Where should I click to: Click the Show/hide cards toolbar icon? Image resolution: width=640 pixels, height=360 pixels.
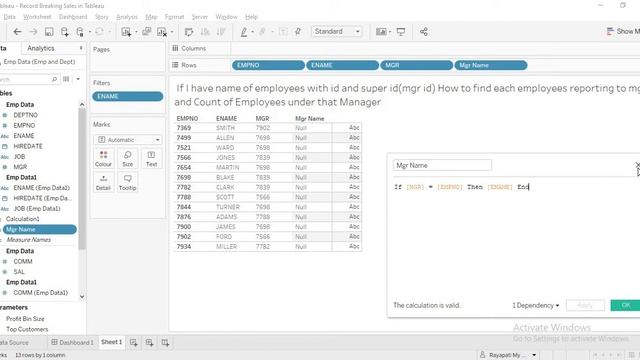coord(381,32)
